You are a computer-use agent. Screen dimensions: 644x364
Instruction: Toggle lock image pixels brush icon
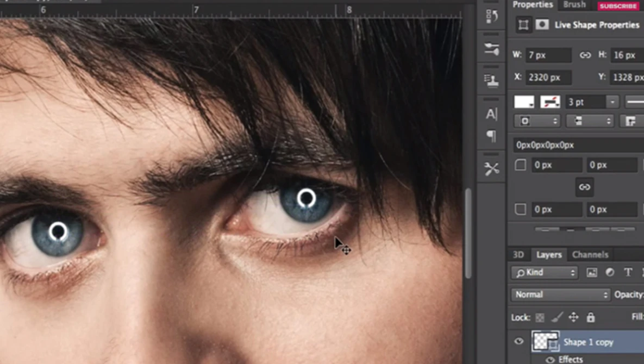557,317
